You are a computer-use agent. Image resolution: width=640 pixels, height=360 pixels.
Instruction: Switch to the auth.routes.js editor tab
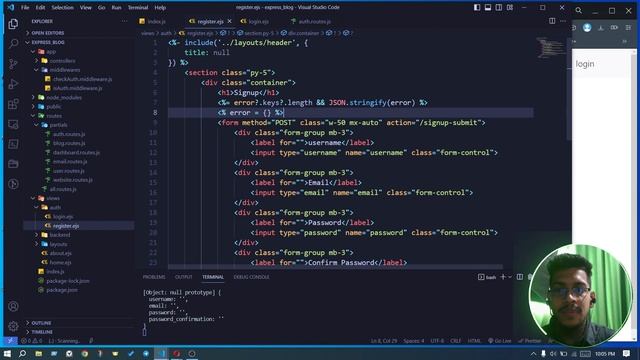pos(314,21)
